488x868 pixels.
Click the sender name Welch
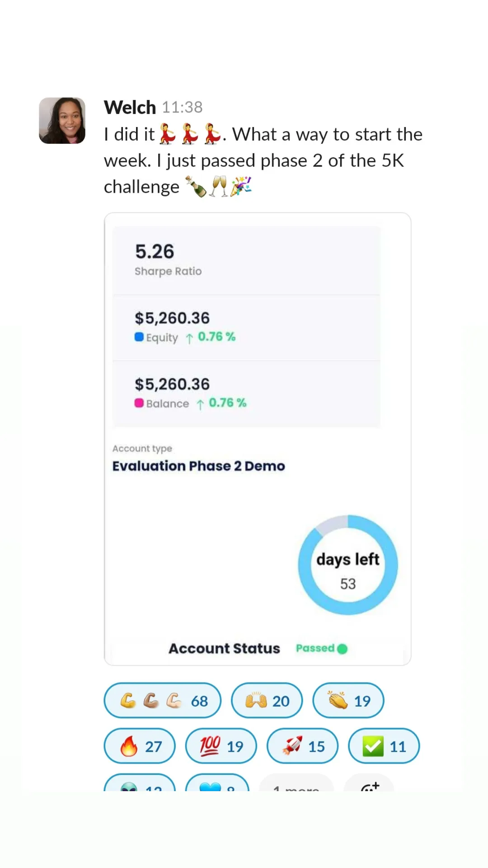point(130,108)
